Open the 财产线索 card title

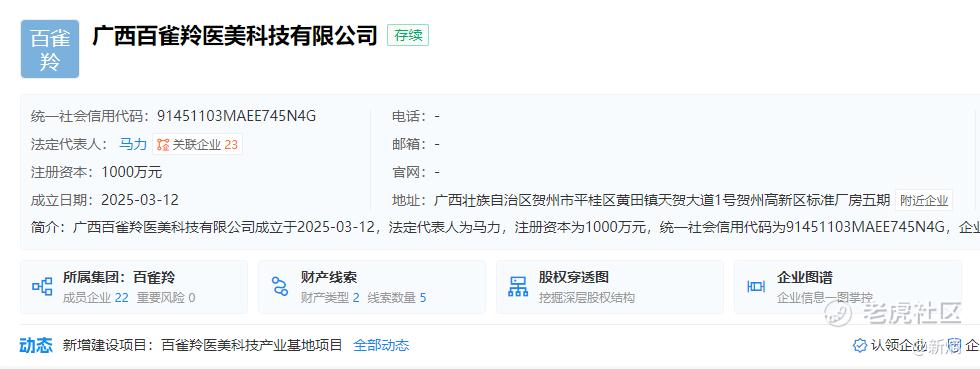(329, 277)
